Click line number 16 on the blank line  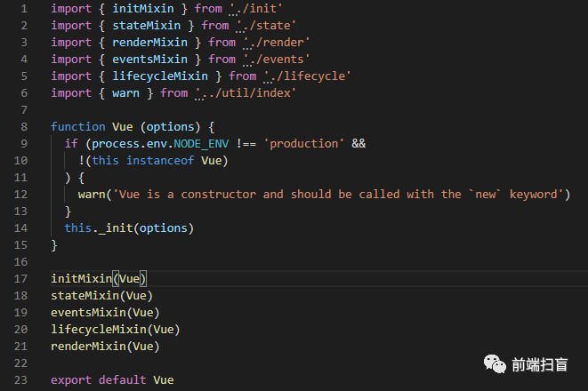[x=20, y=261]
